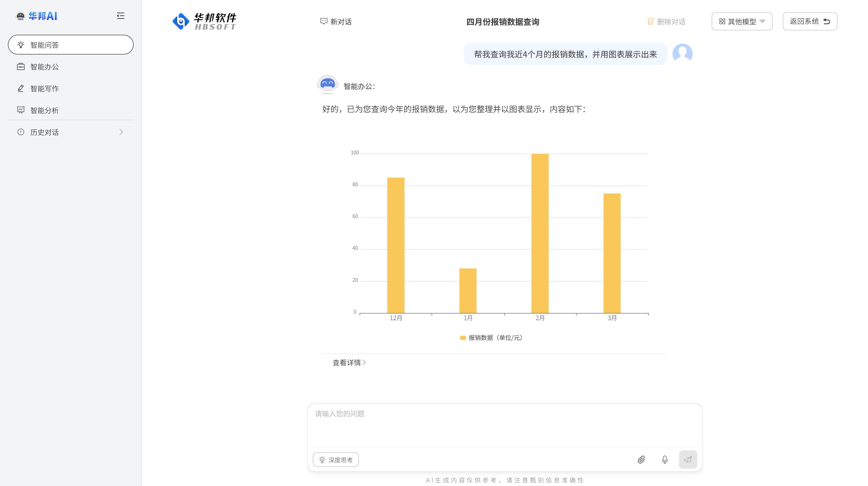Toggle 深度思考 deep thinking mode
This screenshot has width=868, height=486.
tap(336, 460)
